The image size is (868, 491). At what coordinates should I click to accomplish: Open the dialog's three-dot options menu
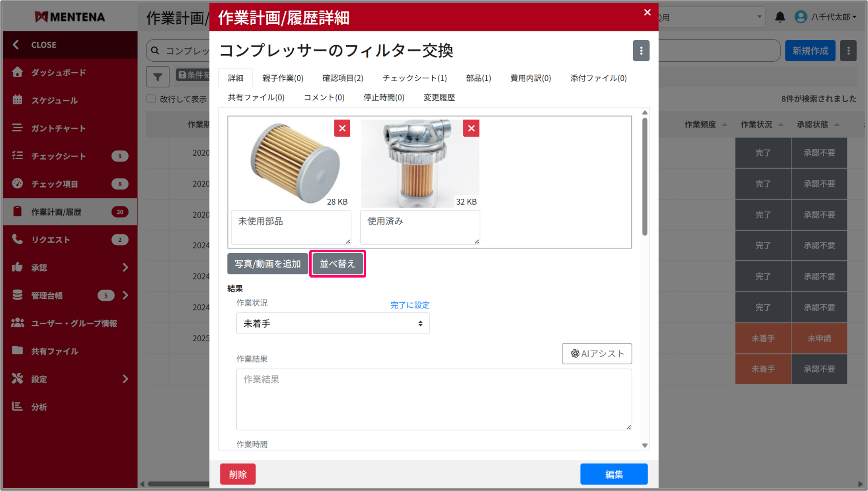point(641,51)
